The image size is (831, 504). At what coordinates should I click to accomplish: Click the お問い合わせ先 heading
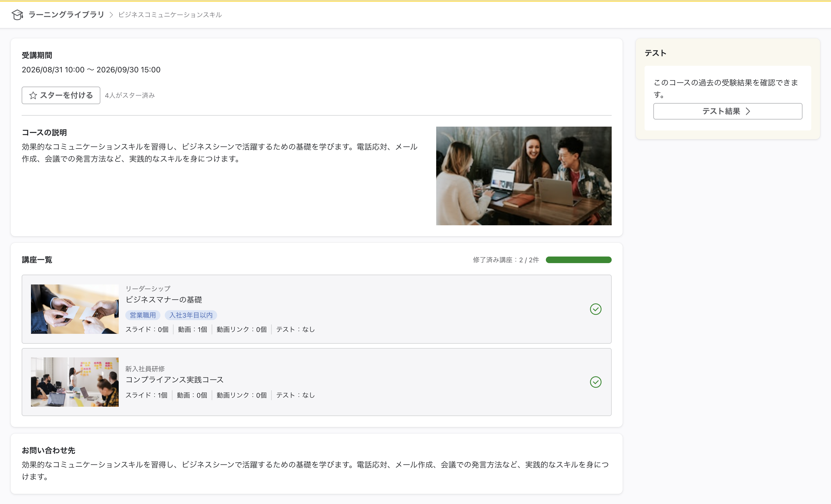(49, 450)
